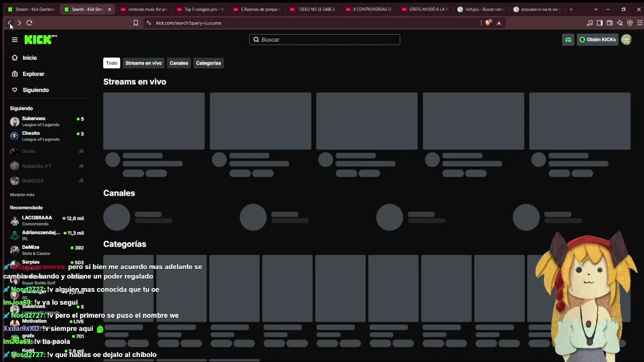This screenshot has height=362, width=644.
Task: Switch to the Top 5 colegios YouTube tab
Action: [201, 9]
